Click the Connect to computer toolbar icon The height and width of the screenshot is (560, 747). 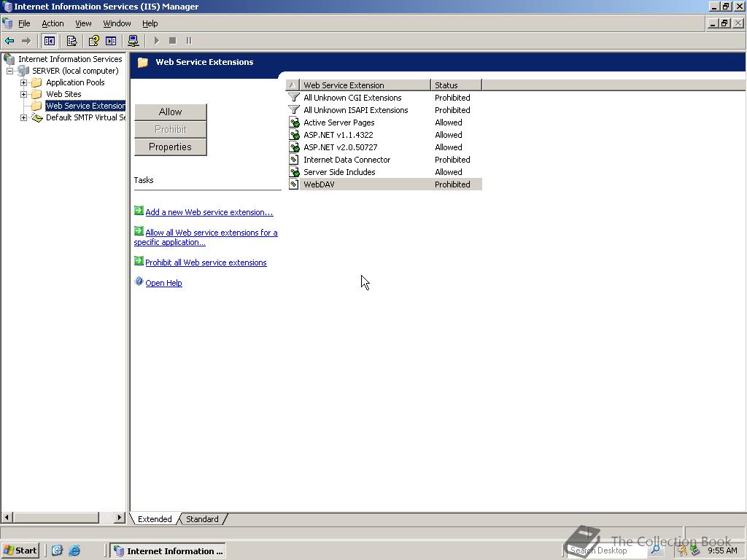(133, 41)
